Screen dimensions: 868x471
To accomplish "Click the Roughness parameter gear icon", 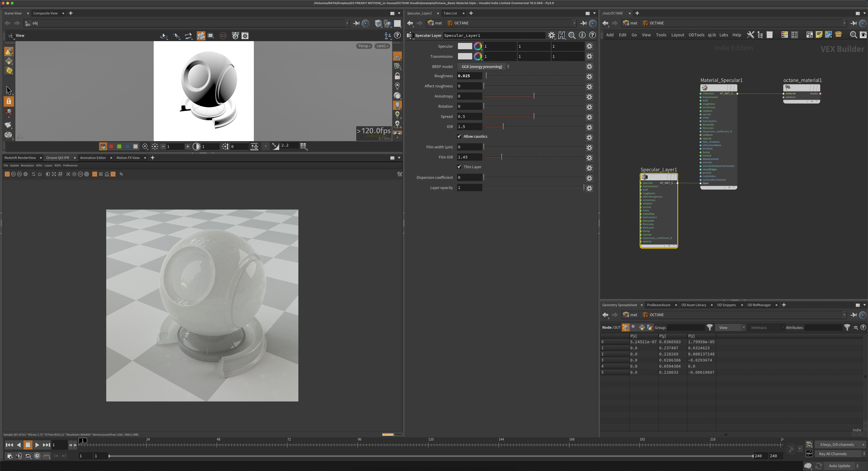I will [x=589, y=76].
